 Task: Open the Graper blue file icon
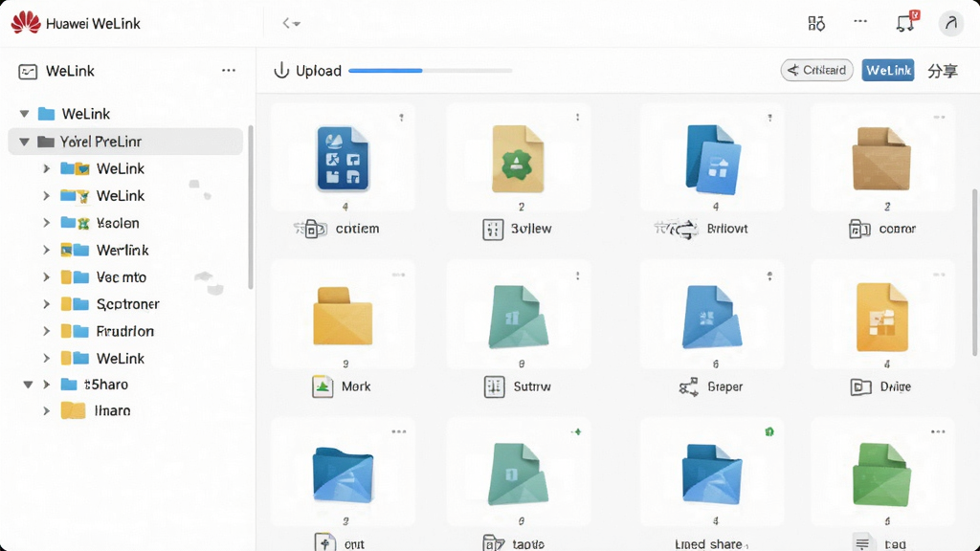[712, 317]
